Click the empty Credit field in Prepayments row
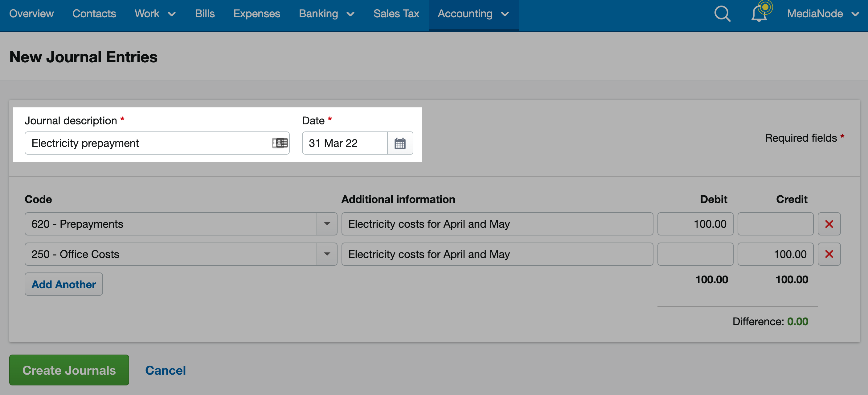This screenshot has height=395, width=868. click(775, 224)
